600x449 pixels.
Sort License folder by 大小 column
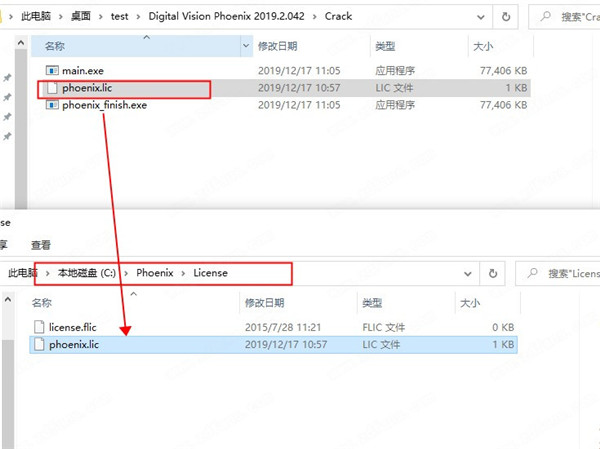(x=470, y=303)
